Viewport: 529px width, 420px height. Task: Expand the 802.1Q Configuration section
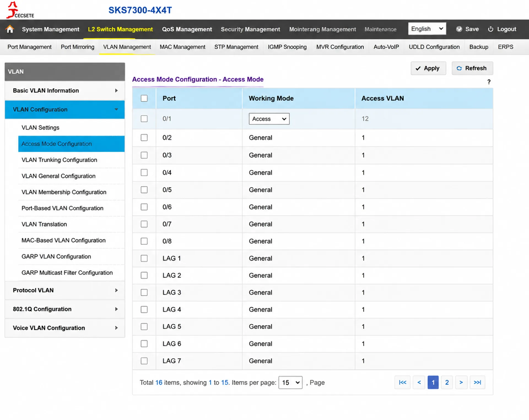coord(65,309)
